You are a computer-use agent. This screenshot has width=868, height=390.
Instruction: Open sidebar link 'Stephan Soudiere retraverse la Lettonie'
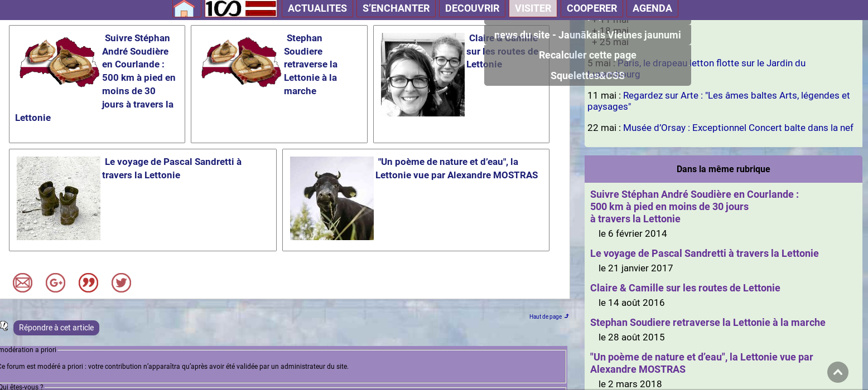(708, 323)
